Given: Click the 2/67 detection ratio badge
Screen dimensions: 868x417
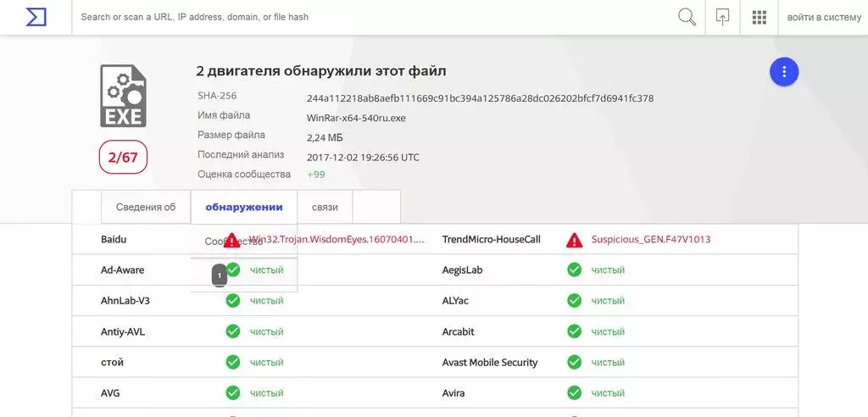Looking at the screenshot, I should 123,158.
